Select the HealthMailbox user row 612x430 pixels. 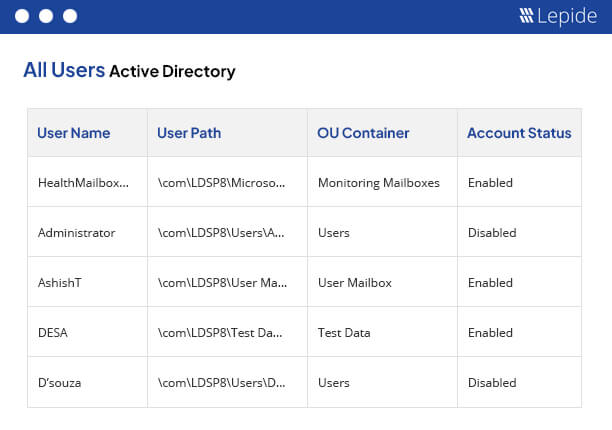click(x=304, y=182)
